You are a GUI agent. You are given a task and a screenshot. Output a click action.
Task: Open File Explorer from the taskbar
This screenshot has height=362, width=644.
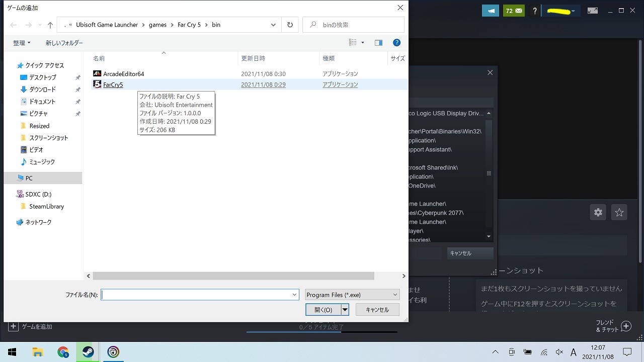(38, 352)
